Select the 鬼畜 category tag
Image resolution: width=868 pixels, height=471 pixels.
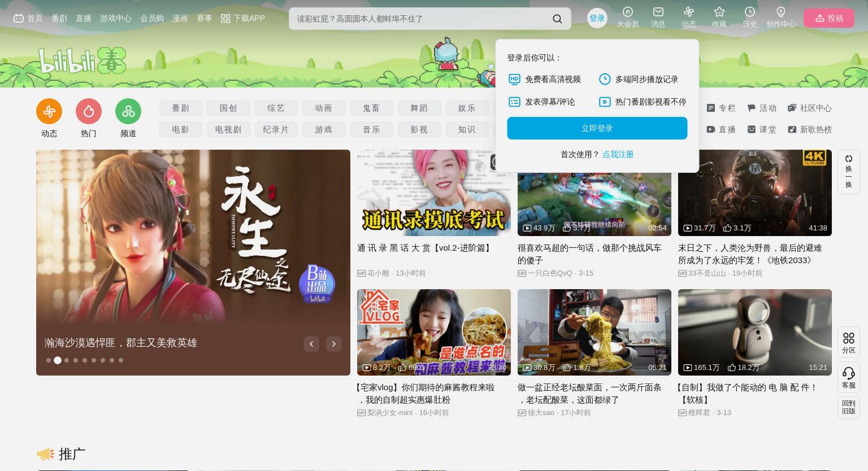click(x=371, y=108)
